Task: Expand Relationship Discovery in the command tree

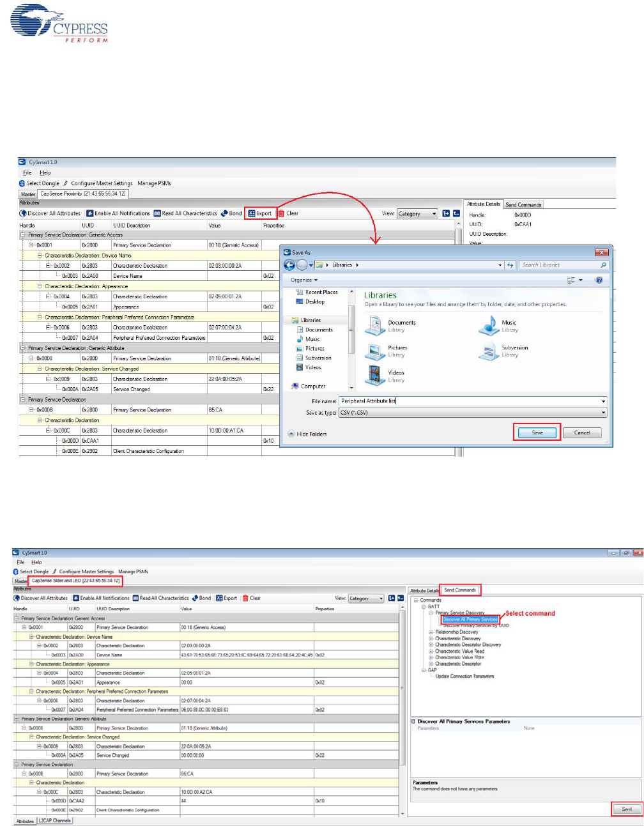Action: [431, 632]
